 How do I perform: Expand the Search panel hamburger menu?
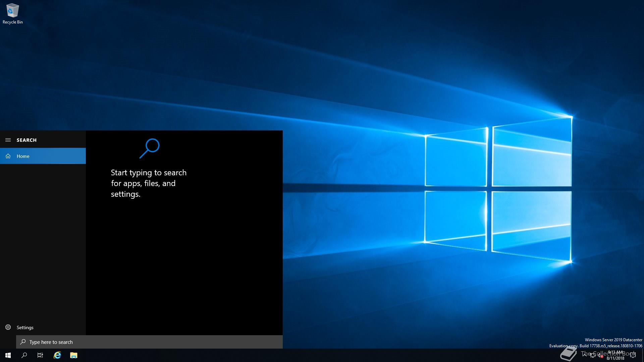[x=8, y=140]
